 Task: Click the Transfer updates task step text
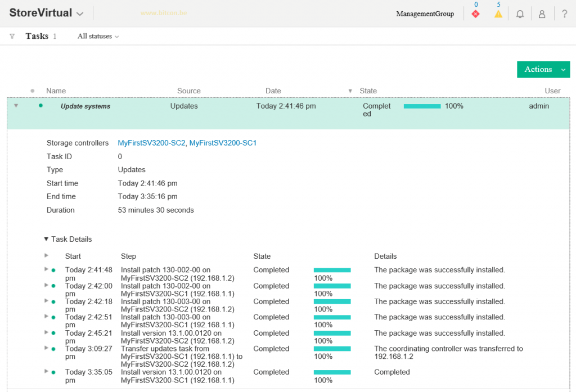182,357
